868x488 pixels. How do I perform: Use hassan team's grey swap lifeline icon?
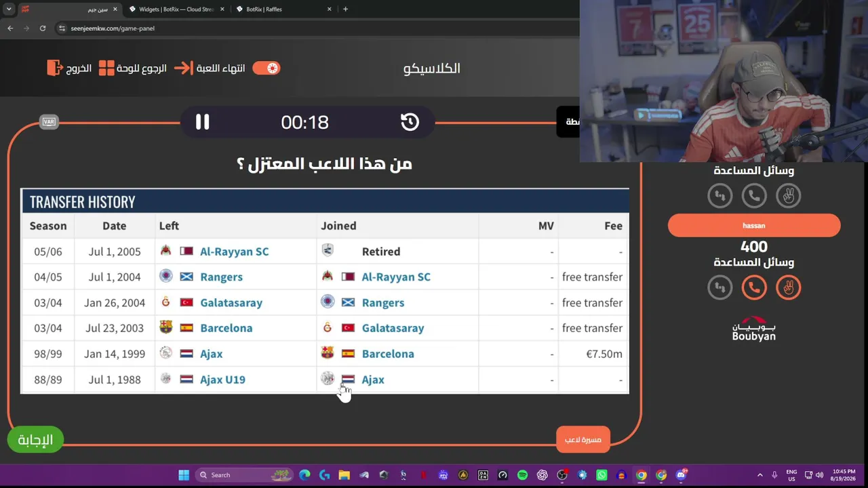coord(720,287)
